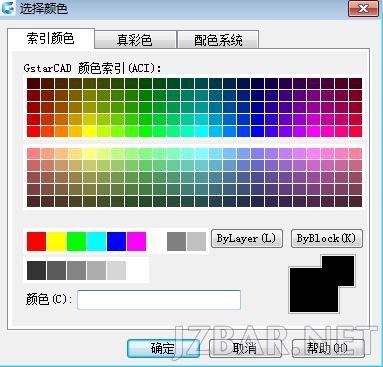Pick bright red in the upper ACI palette's bottom row
The image size is (383, 367).
pos(33,131)
